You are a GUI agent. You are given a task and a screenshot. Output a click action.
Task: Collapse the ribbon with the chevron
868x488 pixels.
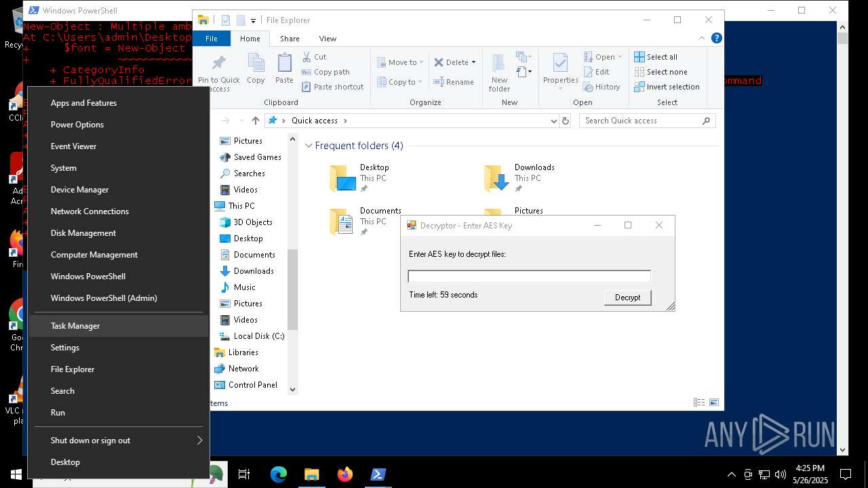[x=702, y=39]
